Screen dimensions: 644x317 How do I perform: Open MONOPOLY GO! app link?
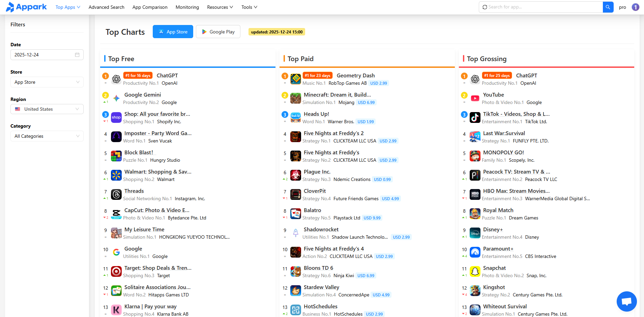(503, 153)
